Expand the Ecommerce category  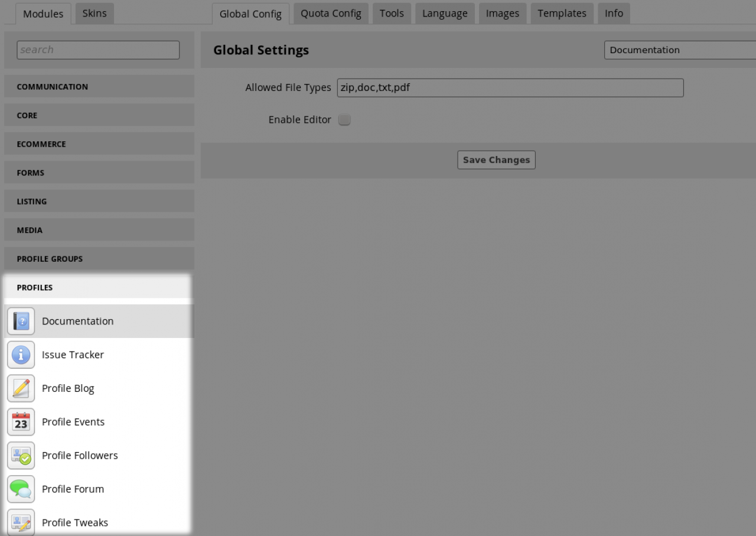click(99, 144)
